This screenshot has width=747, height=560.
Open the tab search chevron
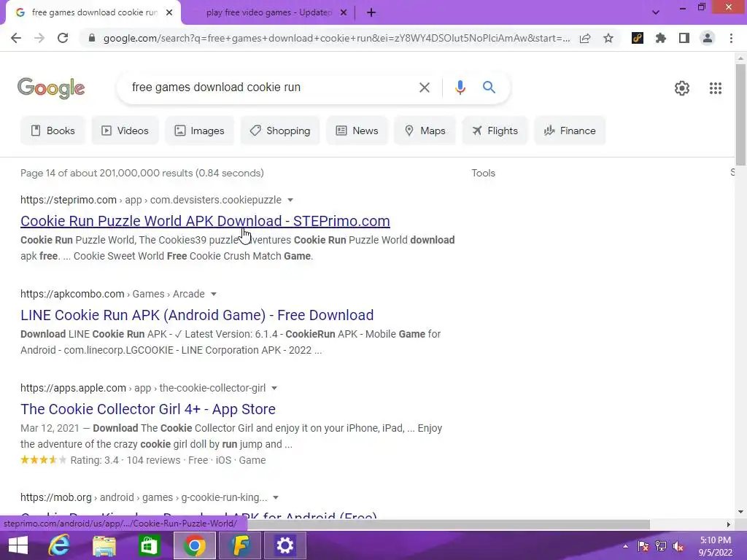656,13
